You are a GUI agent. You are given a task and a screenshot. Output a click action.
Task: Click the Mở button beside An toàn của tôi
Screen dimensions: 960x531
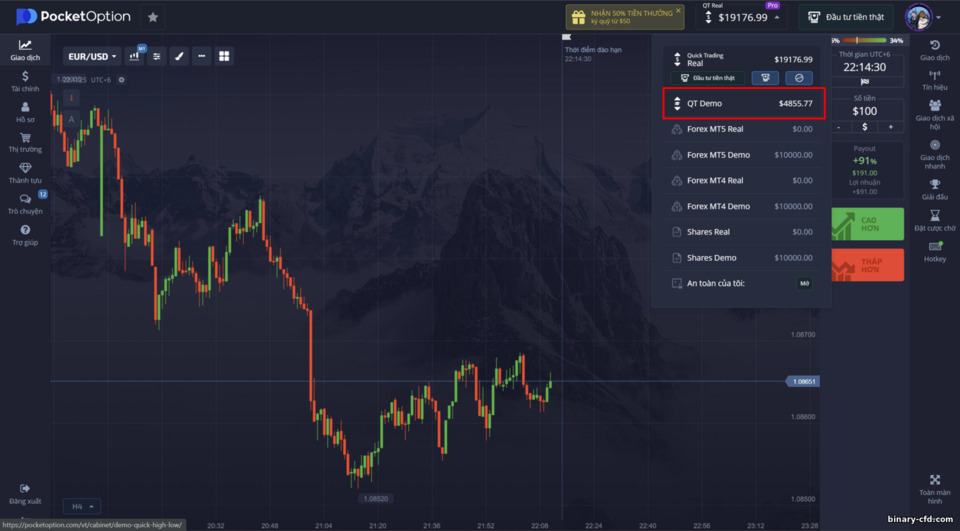[804, 284]
